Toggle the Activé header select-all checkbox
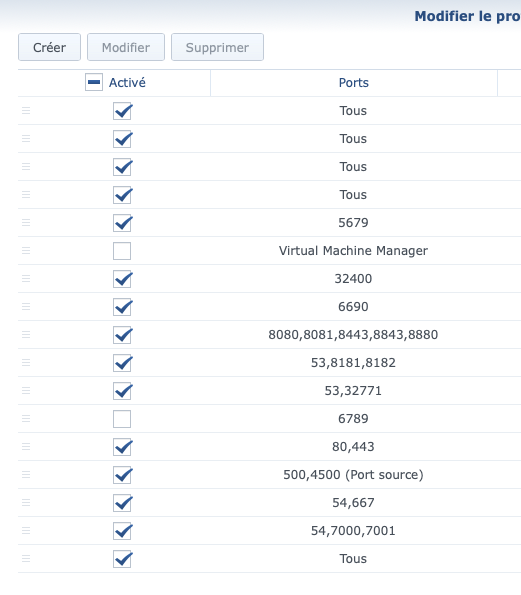Viewport: 521px width, 595px height. point(94,82)
